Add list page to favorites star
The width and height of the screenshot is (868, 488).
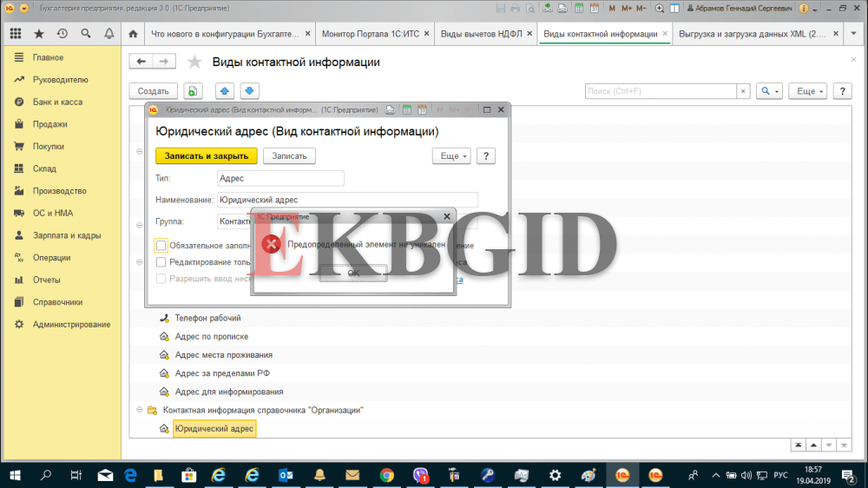194,62
